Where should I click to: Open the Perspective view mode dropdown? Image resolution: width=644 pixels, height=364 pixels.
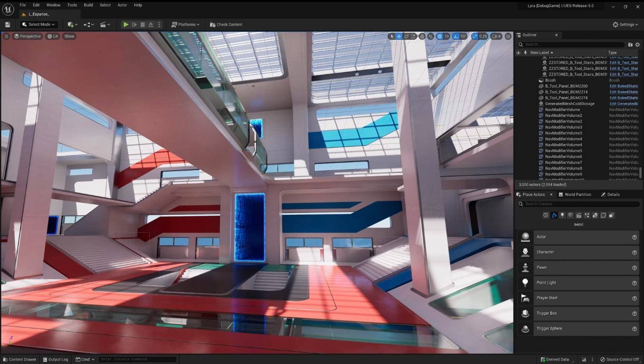click(28, 36)
